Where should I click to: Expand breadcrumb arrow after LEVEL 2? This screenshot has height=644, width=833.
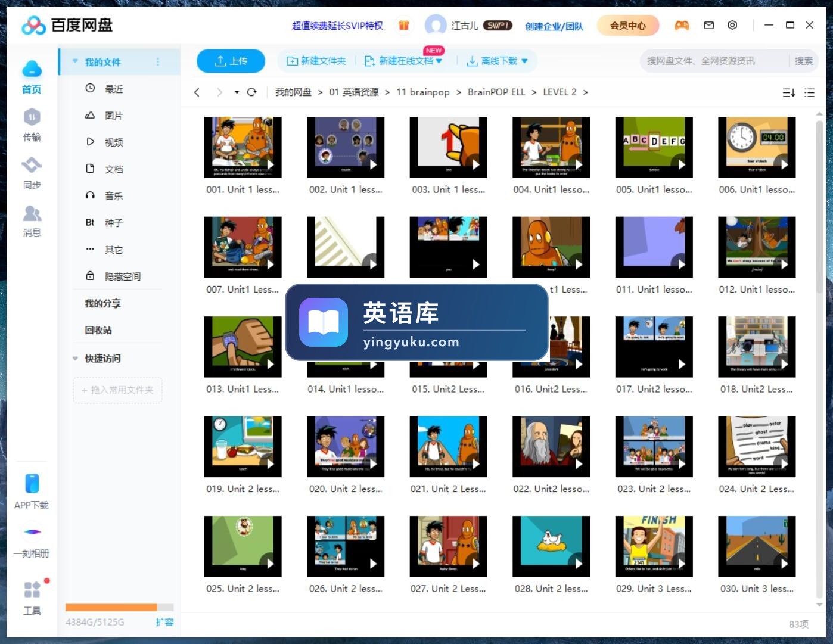tap(586, 92)
